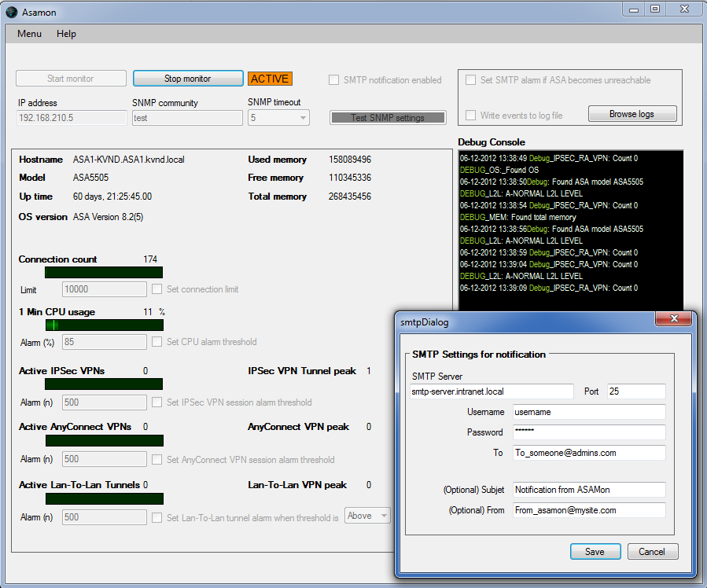Click the AnyConnect VPN alarm field

(104, 459)
